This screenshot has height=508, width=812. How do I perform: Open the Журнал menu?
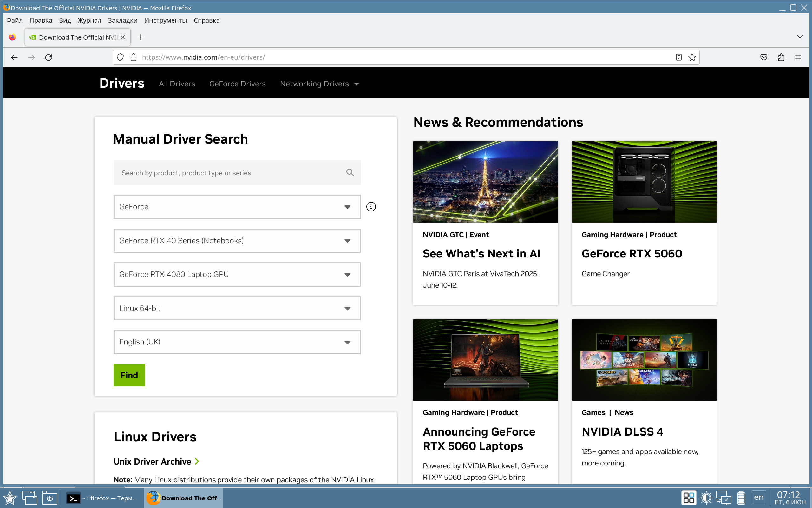(89, 20)
